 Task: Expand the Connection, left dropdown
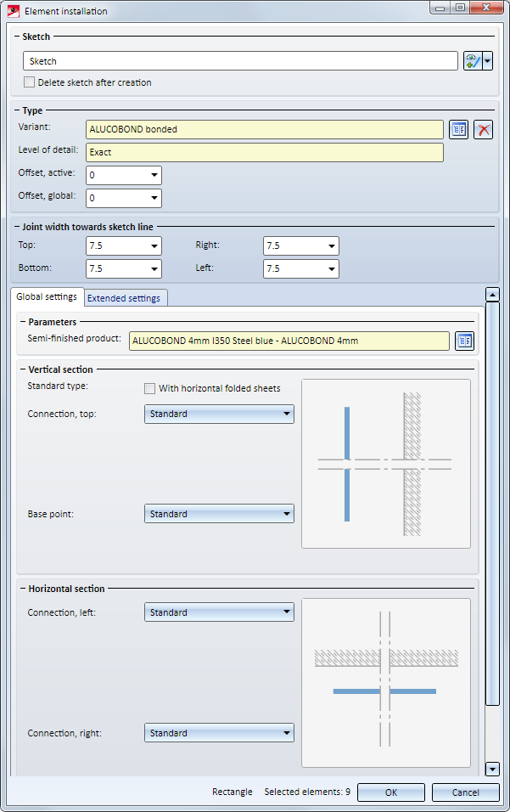[219, 612]
